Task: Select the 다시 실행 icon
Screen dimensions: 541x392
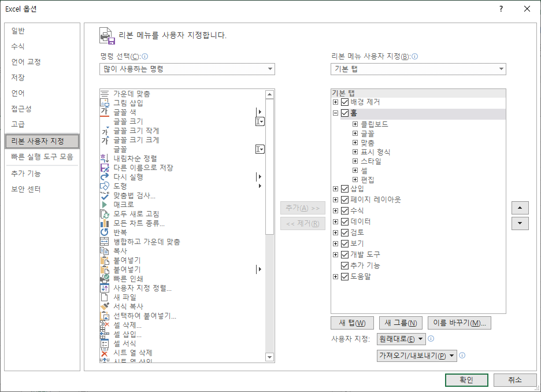Action: [x=105, y=177]
